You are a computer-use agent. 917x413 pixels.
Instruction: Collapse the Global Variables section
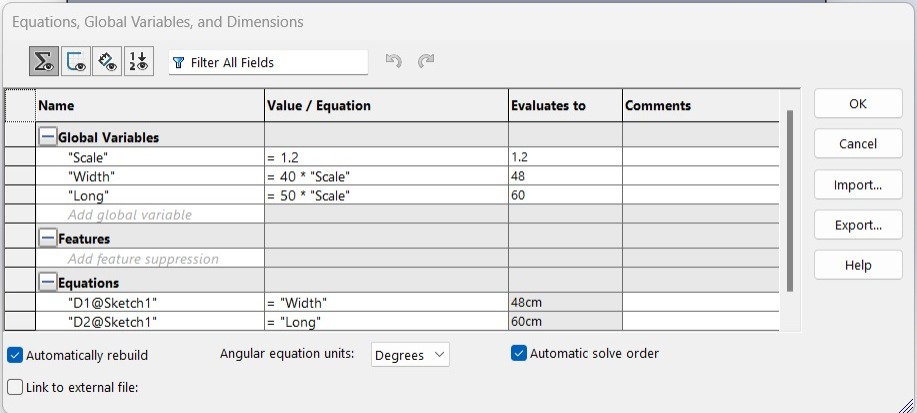coord(47,137)
